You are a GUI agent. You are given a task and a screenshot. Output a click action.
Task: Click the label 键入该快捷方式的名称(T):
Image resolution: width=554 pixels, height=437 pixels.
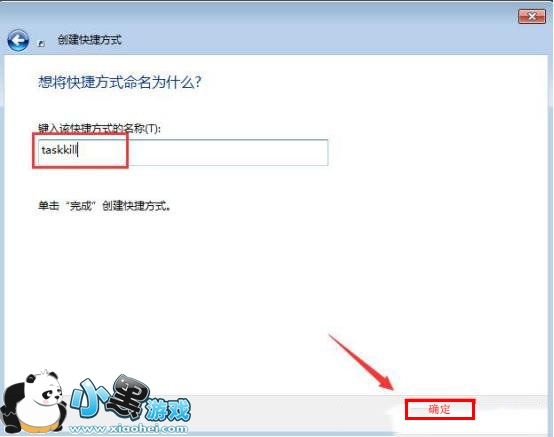tap(99, 128)
